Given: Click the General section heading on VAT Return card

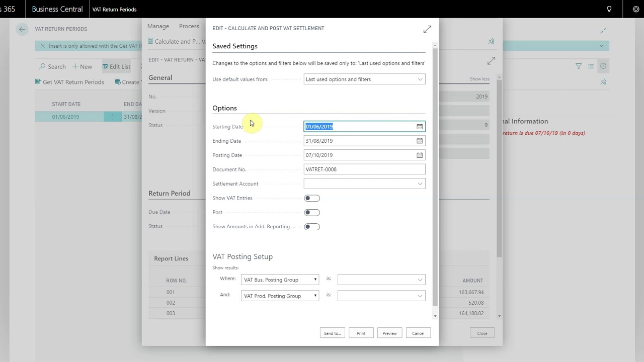Looking at the screenshot, I should 160,78.
